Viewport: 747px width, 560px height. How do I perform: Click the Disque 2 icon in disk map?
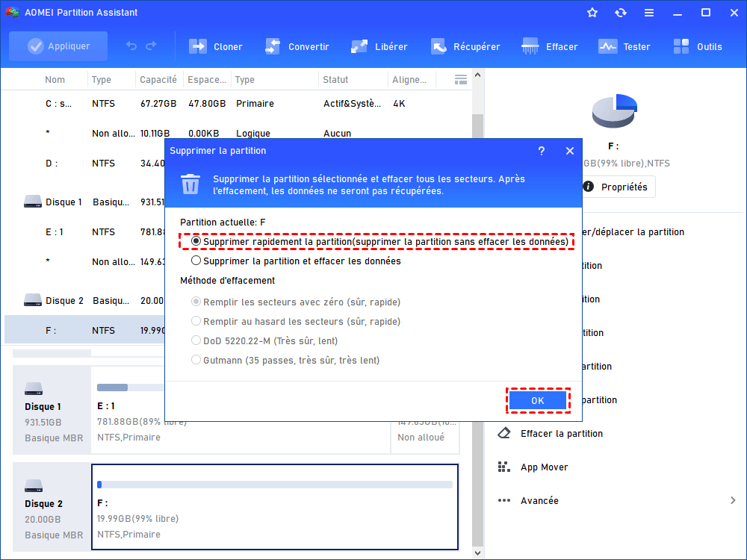(x=34, y=486)
